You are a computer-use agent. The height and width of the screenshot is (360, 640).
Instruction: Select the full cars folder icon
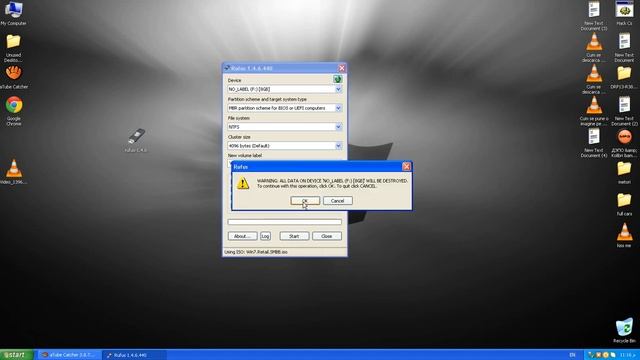624,204
